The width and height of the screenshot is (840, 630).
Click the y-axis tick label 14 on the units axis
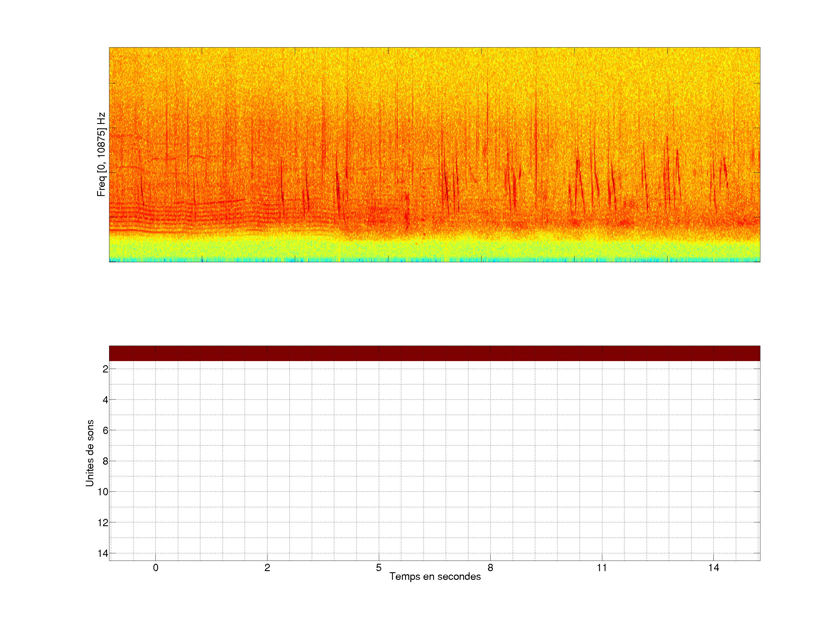(103, 553)
